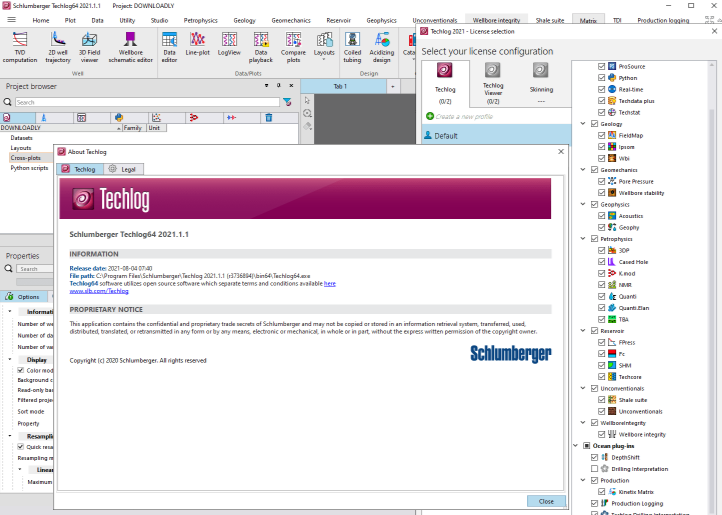
Task: Collapse the Reservoir license group
Action: [582, 330]
